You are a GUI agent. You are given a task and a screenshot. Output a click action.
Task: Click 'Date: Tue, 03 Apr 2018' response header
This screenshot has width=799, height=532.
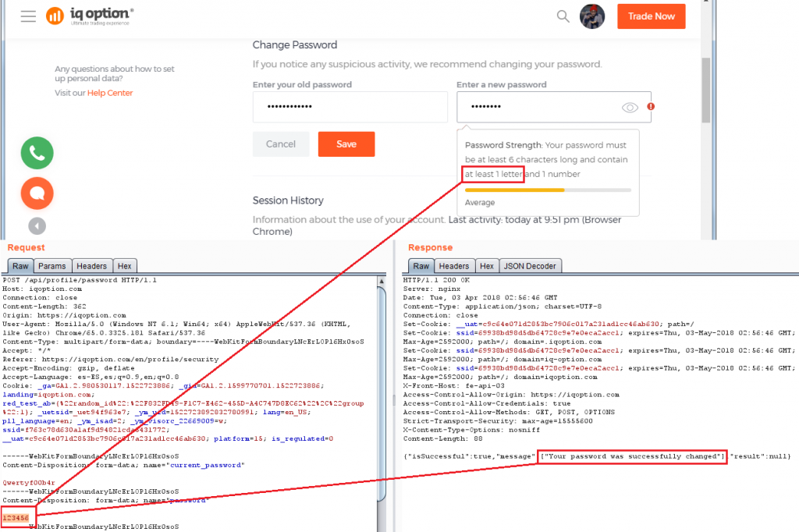(x=481, y=298)
